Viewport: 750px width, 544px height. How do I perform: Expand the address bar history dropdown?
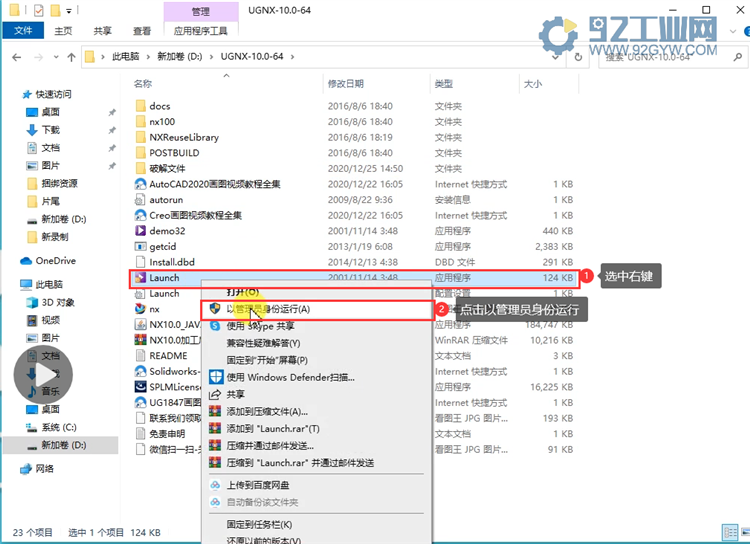(x=555, y=57)
